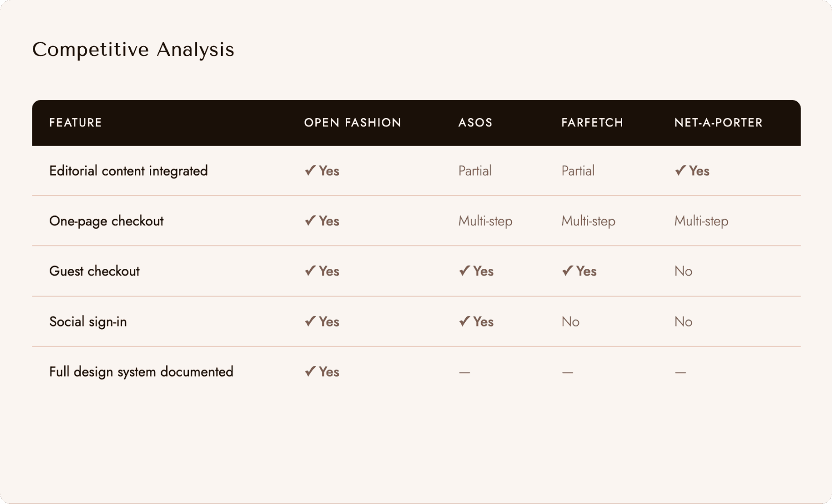Click Farfetch's No for social sign-in
Screen dimensions: 832x504
[x=571, y=322]
